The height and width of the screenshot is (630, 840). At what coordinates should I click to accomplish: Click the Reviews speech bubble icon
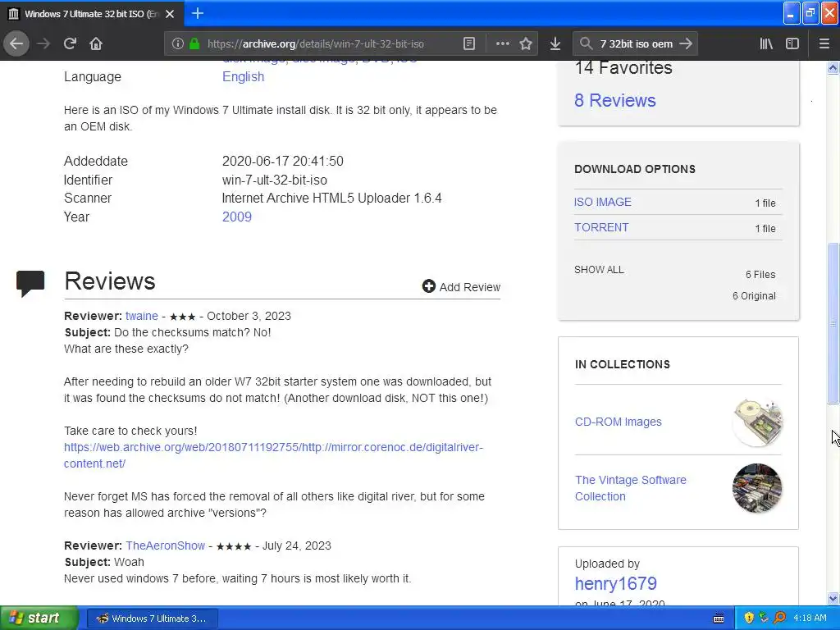tap(30, 283)
